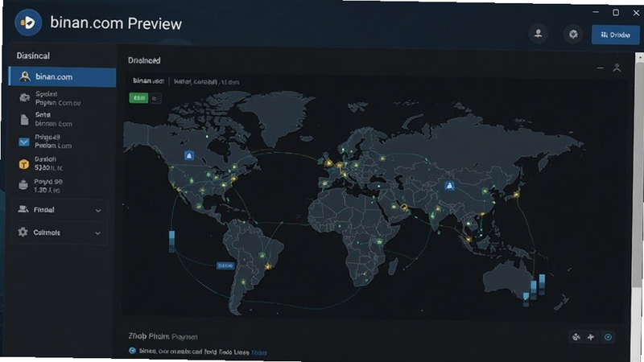
Task: Open the user profile icon in header
Action: tap(538, 33)
